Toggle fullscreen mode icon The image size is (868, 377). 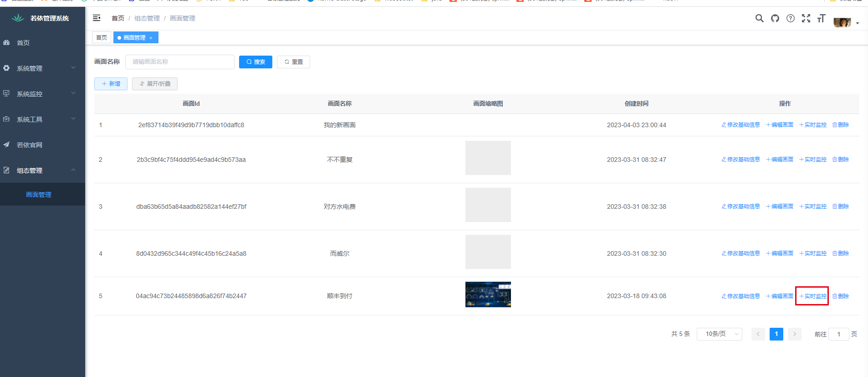(806, 18)
